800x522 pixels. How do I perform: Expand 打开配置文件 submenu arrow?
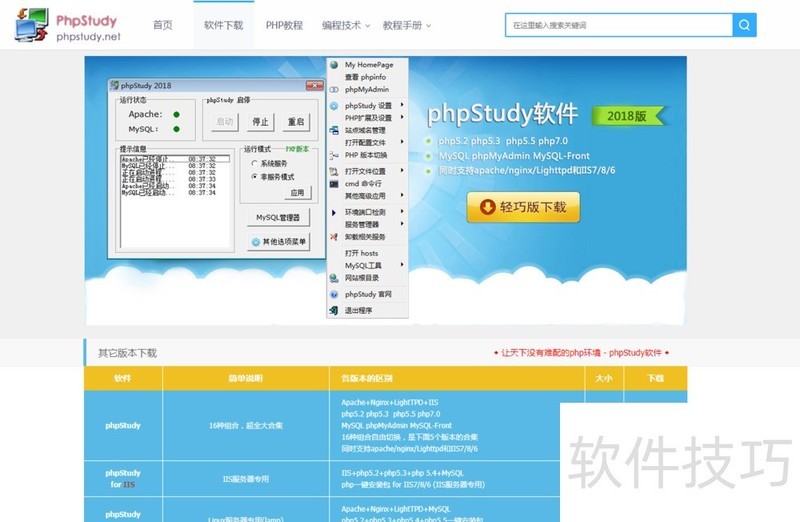pyautogui.click(x=402, y=141)
